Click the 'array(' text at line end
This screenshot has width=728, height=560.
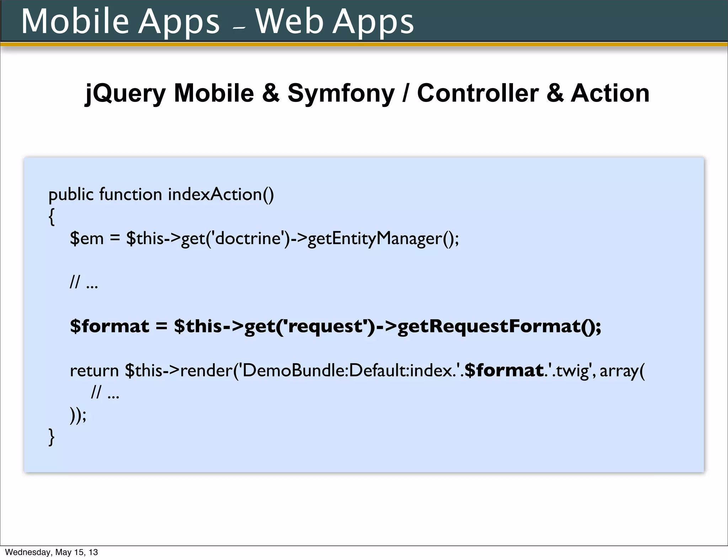click(622, 371)
